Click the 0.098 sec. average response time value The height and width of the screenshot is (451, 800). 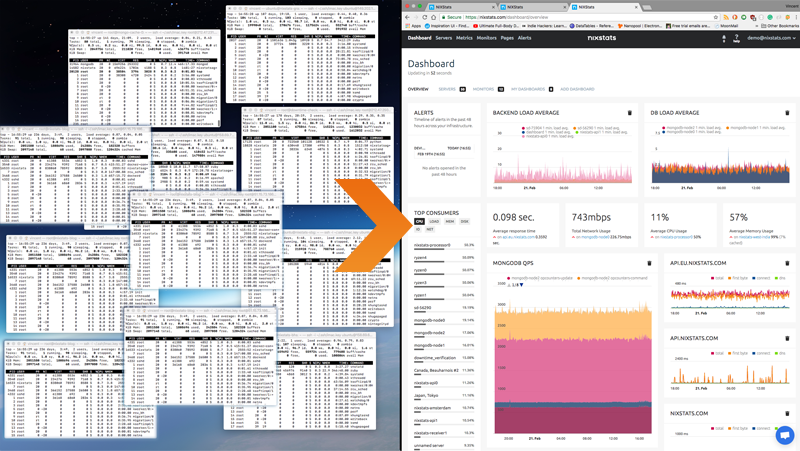(513, 217)
